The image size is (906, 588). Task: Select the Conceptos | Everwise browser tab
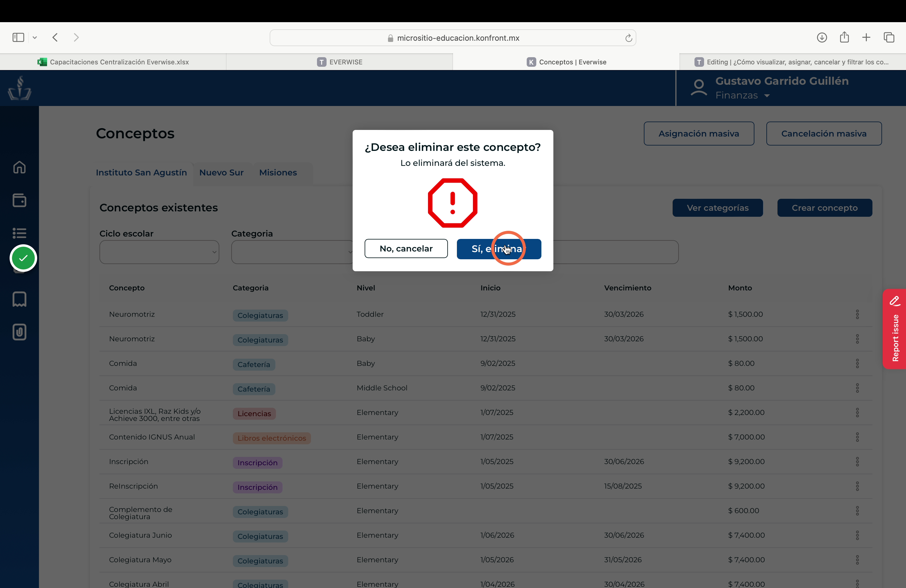(567, 62)
